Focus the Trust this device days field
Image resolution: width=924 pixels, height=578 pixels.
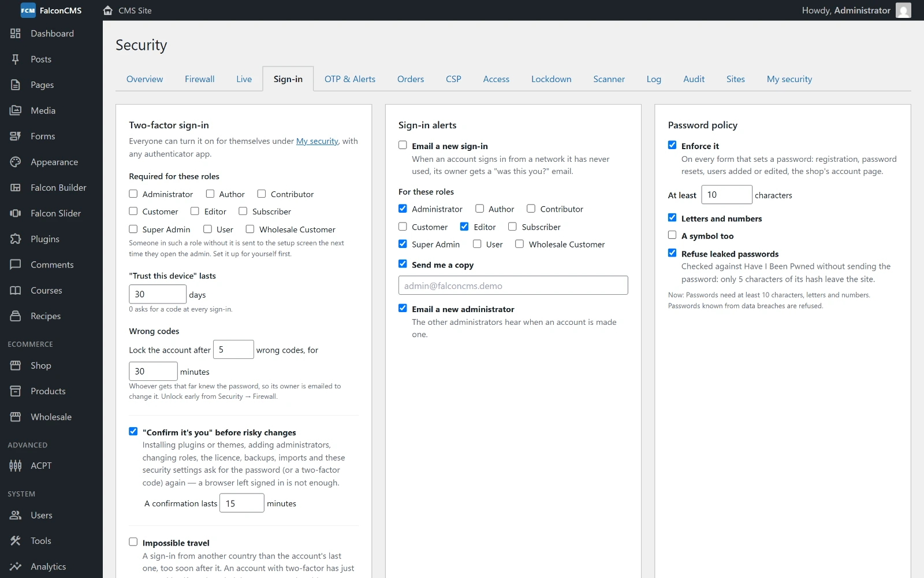click(158, 294)
